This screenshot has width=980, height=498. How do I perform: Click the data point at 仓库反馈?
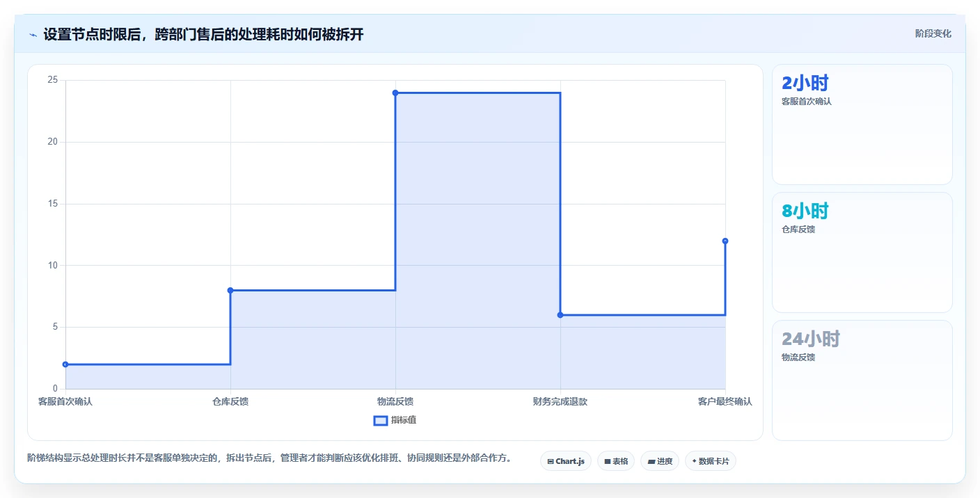click(x=230, y=290)
